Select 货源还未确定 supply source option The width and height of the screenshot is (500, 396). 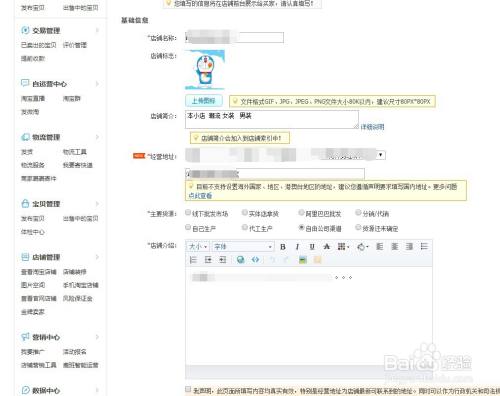tap(358, 228)
